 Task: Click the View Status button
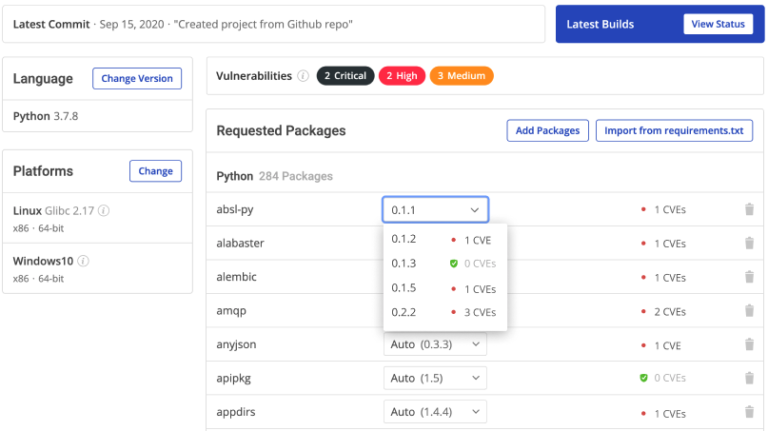[718, 24]
